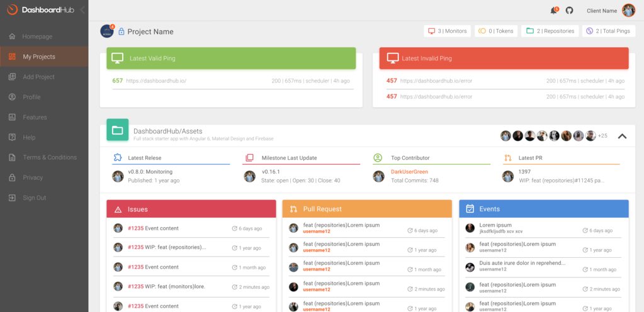This screenshot has width=644, height=312.
Task: Click the +25 contributors count
Action: (x=602, y=136)
